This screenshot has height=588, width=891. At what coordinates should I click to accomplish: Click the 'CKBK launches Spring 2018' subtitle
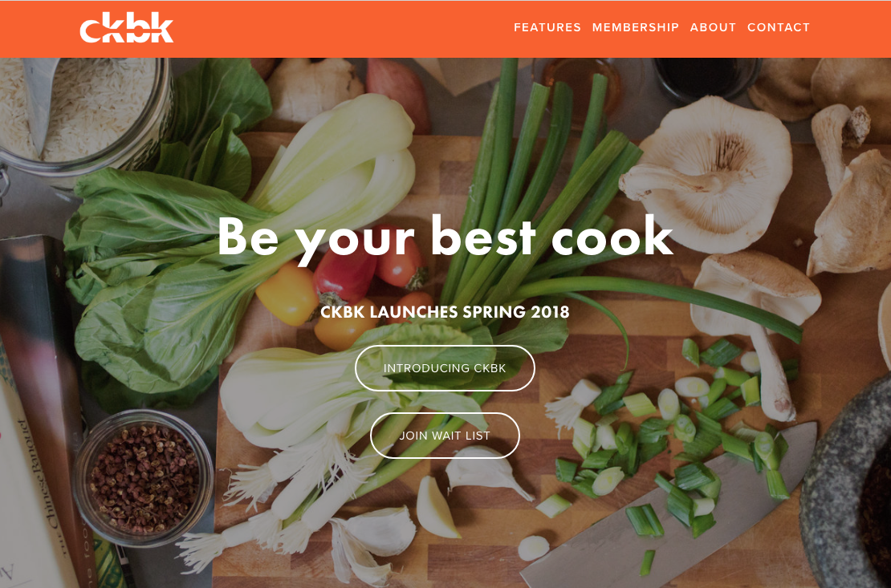(x=445, y=312)
